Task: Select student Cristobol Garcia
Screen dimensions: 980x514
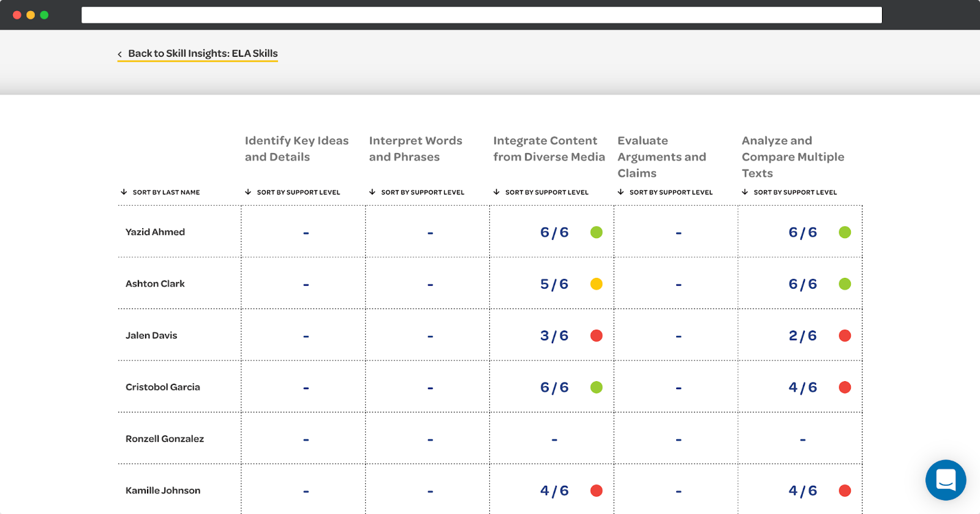Action: (x=163, y=387)
